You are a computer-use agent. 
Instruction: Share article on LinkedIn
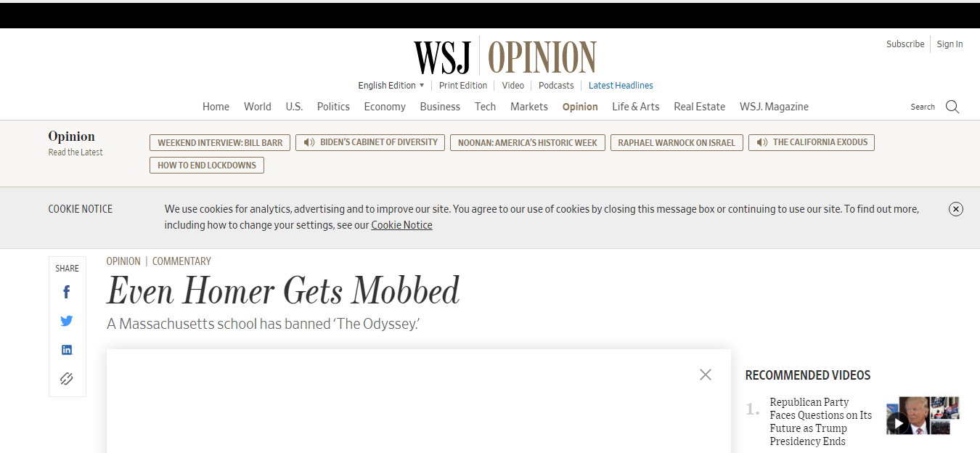[x=67, y=350]
